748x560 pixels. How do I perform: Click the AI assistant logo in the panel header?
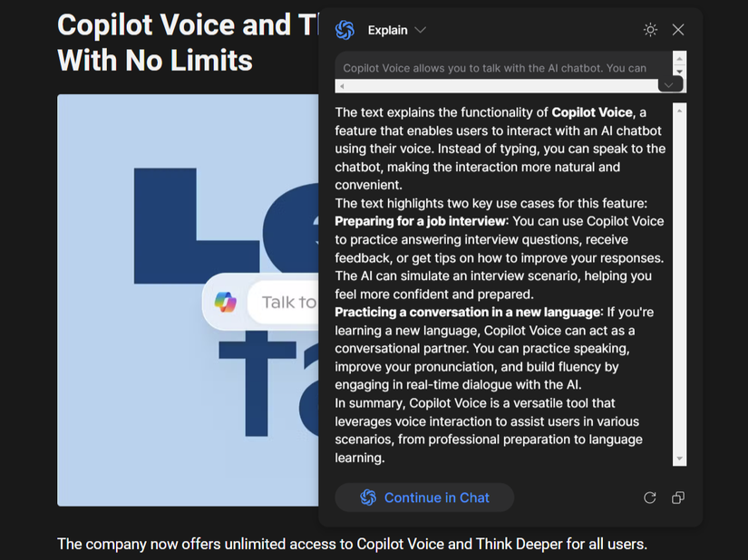pos(345,30)
